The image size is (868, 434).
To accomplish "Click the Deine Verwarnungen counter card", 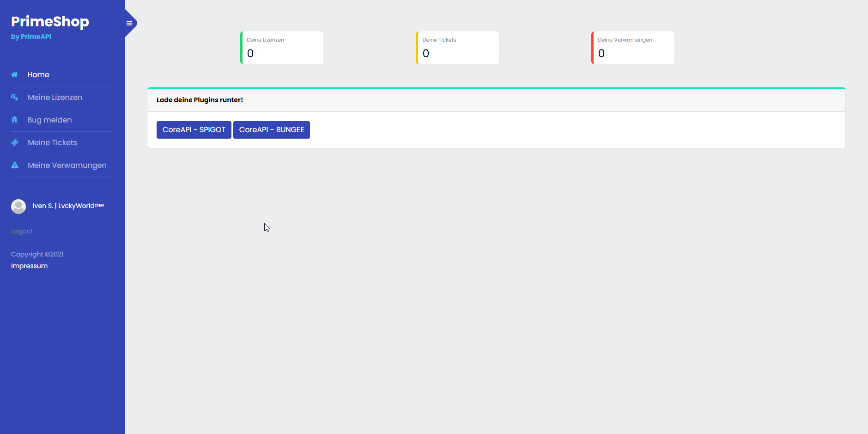I will click(x=633, y=48).
